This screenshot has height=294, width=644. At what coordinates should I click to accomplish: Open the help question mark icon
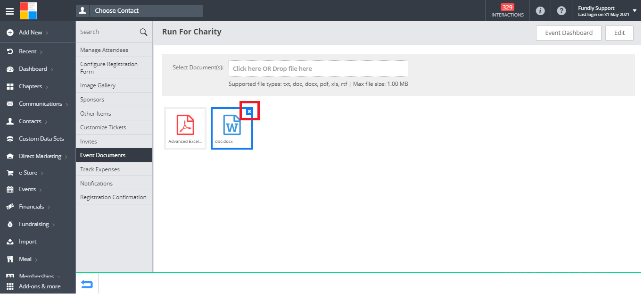561,10
